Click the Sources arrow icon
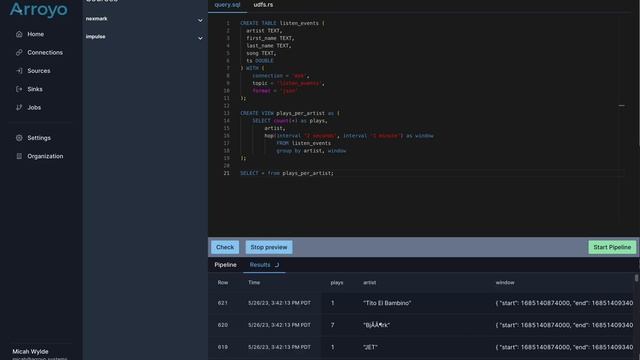640x360 pixels. point(19,71)
